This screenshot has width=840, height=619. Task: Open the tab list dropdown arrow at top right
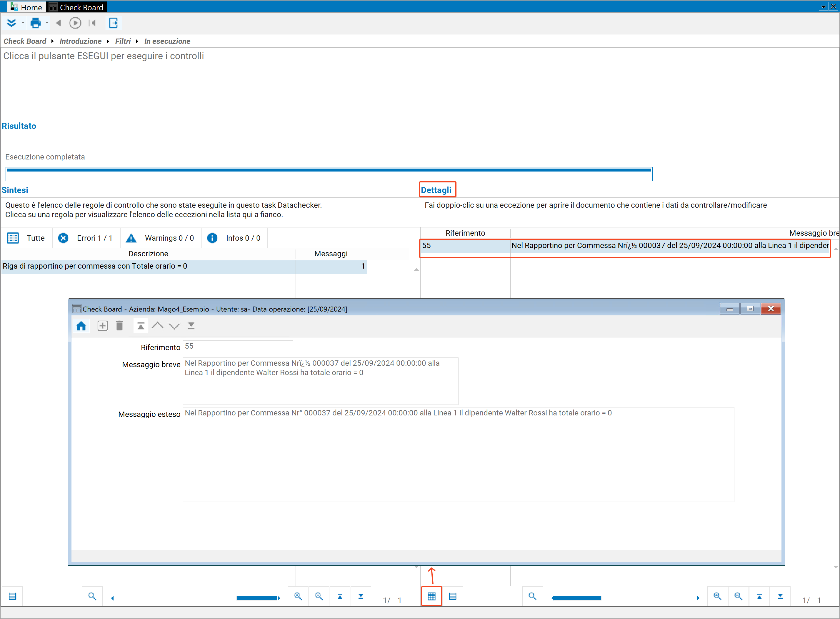pyautogui.click(x=824, y=6)
